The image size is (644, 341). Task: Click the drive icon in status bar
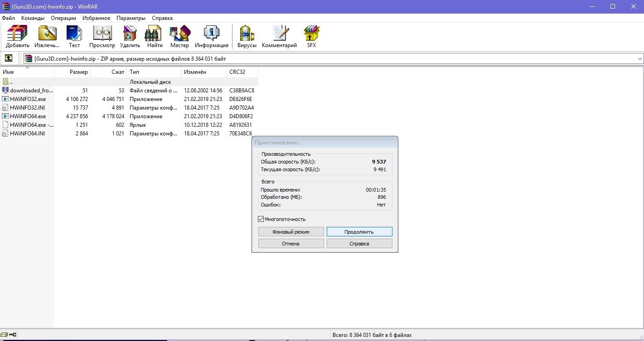point(4,335)
